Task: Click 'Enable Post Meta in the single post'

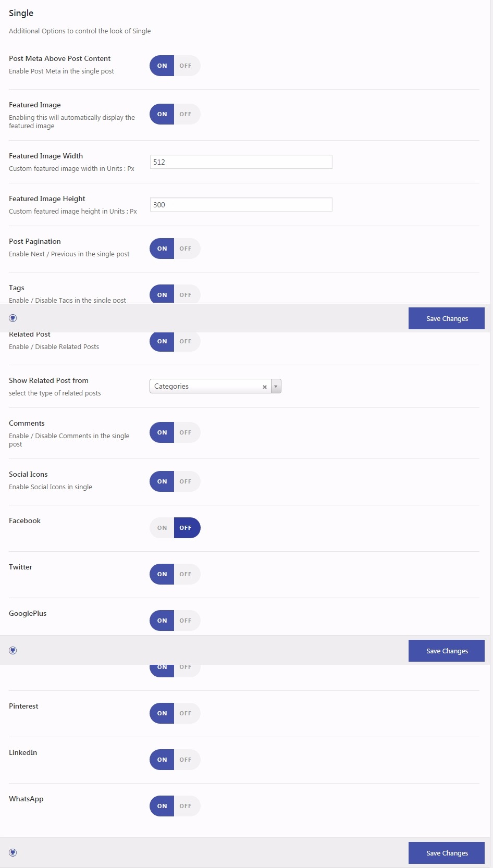Action: (x=61, y=71)
